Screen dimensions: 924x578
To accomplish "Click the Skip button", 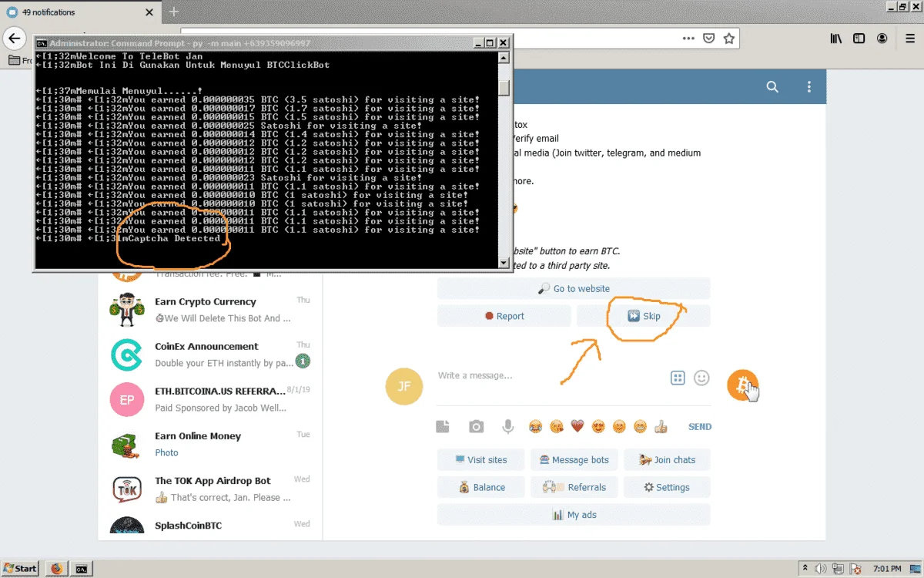I will click(644, 316).
